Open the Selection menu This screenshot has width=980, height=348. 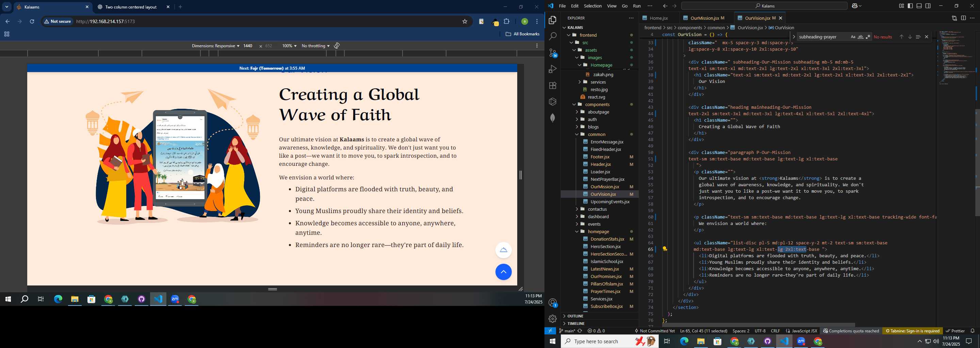pyautogui.click(x=592, y=6)
